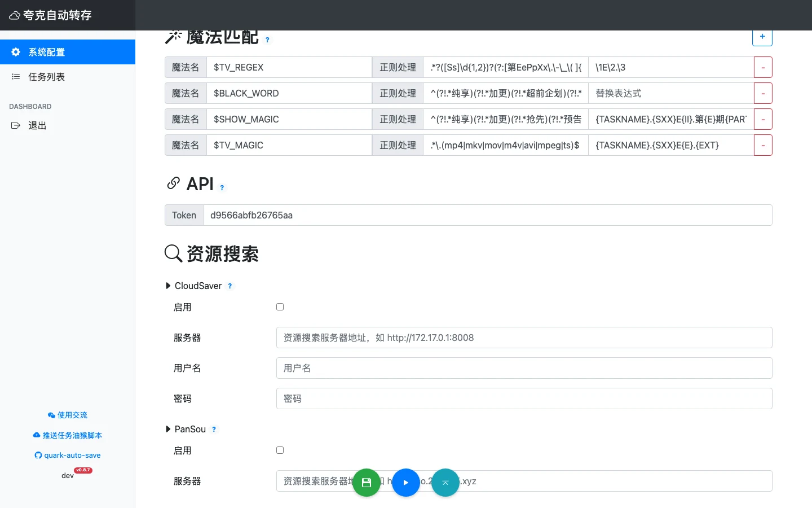812x508 pixels.
Task: Edit the regex pattern of $BLACK_WORD
Action: pos(506,93)
